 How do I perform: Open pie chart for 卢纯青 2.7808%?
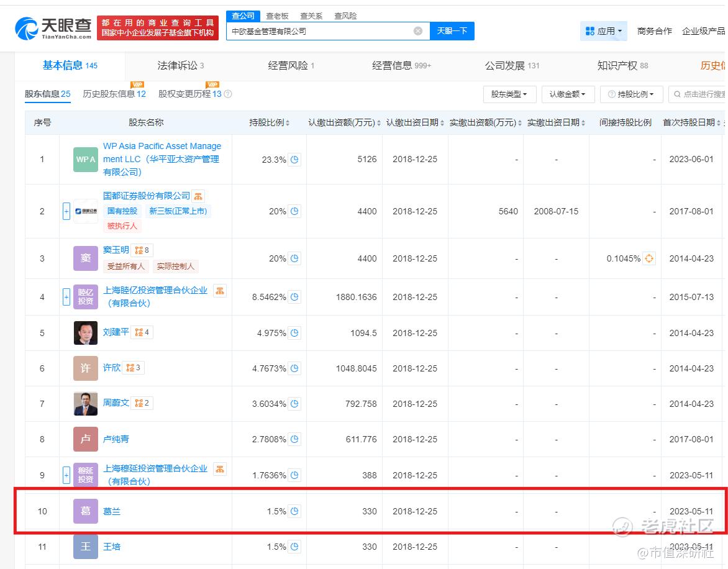[294, 439]
